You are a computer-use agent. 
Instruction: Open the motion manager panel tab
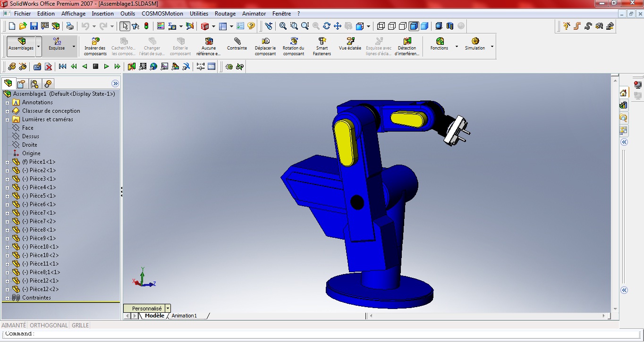tap(48, 84)
